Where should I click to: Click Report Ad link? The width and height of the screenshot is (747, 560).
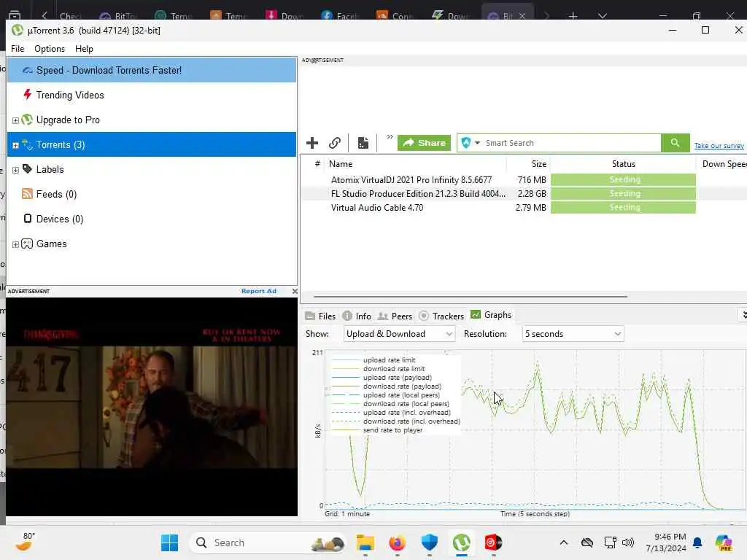click(x=259, y=291)
